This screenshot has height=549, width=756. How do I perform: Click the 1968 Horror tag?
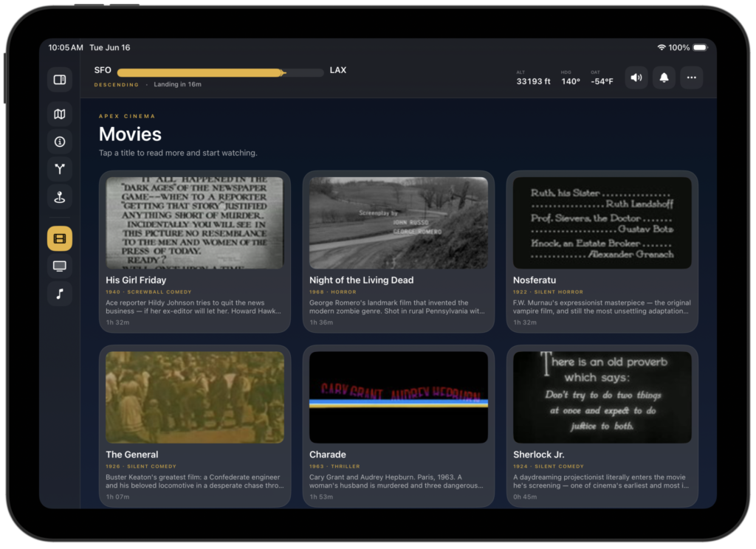click(x=333, y=292)
